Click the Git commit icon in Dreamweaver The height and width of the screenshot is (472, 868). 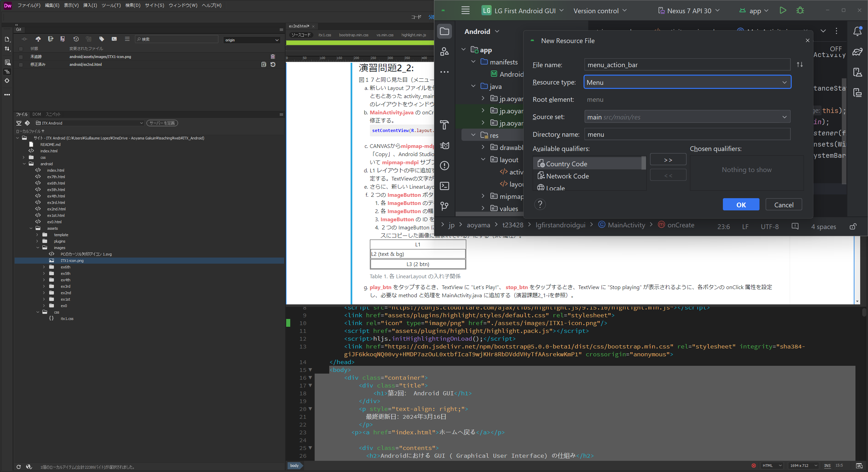click(24, 39)
